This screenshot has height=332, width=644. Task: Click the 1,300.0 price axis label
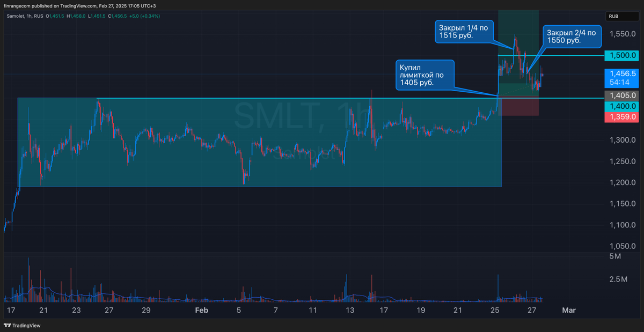(x=622, y=140)
